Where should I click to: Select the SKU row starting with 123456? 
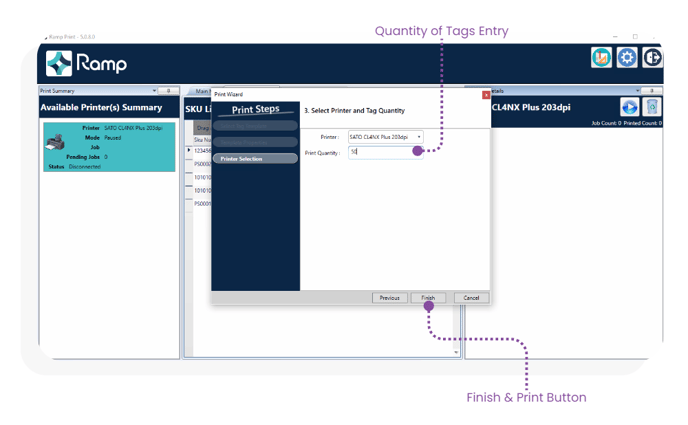202,150
